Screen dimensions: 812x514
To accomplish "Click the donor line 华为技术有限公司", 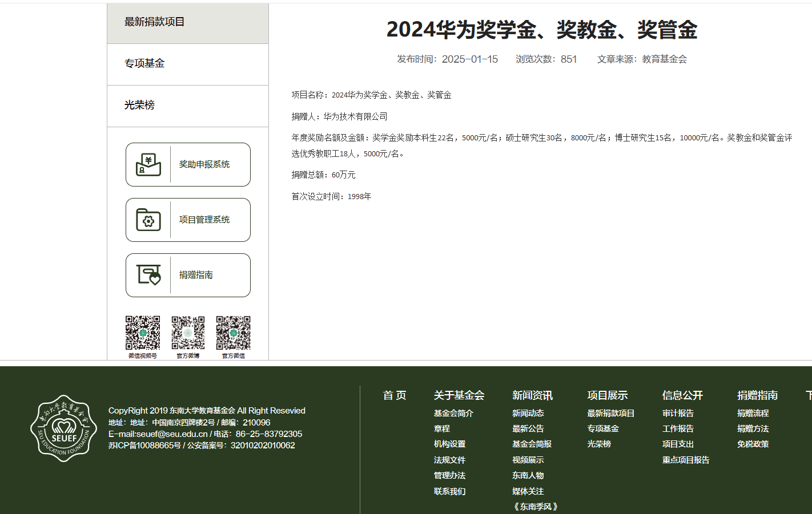I will pos(340,116).
